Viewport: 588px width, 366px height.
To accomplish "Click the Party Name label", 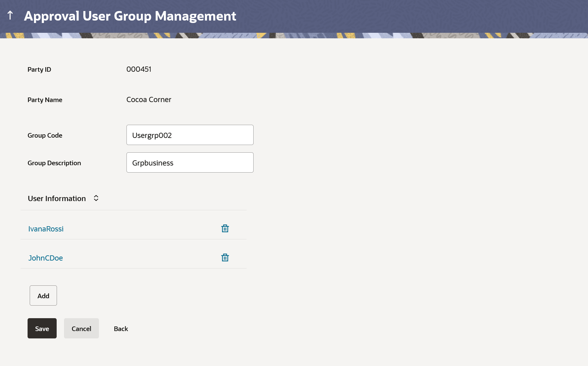I will point(45,100).
